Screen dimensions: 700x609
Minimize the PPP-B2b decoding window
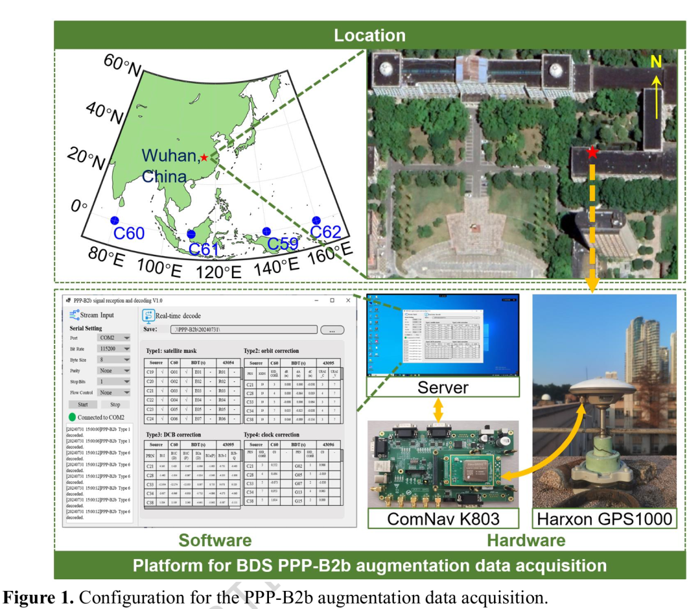point(316,300)
